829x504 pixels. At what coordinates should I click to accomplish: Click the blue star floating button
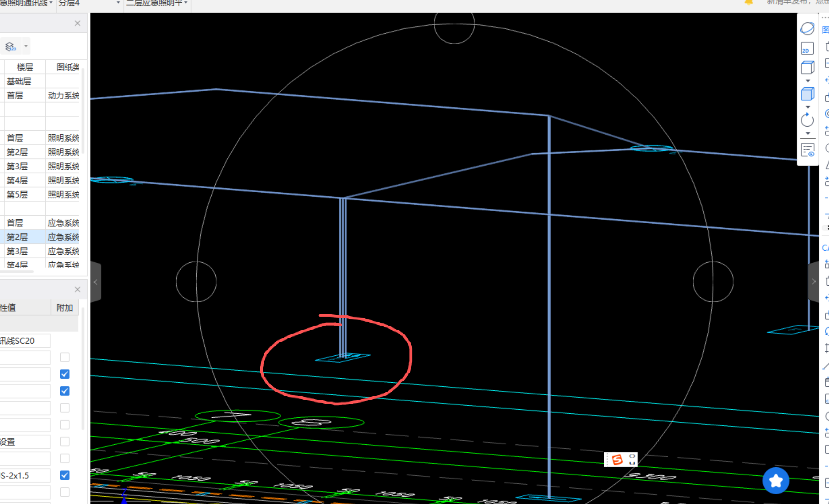coord(776,481)
